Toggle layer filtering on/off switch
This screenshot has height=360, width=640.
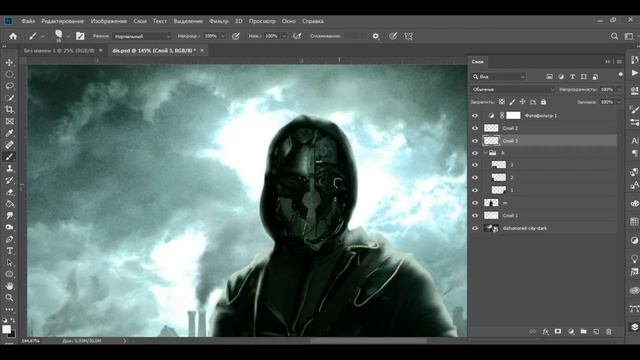coord(620,75)
